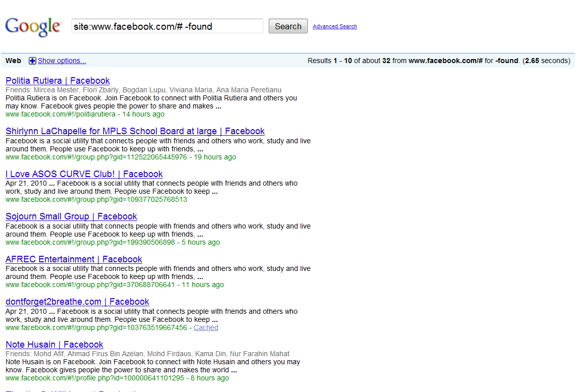This screenshot has height=392, width=581.
Task: Open AFREC Entertainment Facebook result
Action: tap(74, 259)
